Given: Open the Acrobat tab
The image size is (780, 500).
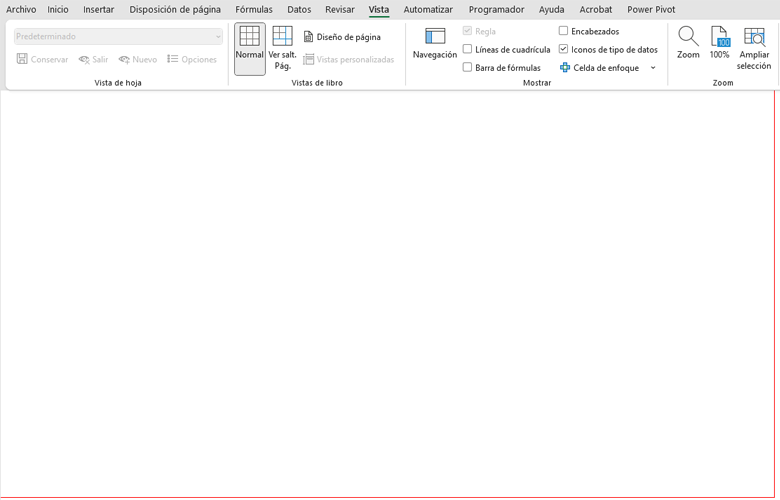Looking at the screenshot, I should pyautogui.click(x=595, y=9).
